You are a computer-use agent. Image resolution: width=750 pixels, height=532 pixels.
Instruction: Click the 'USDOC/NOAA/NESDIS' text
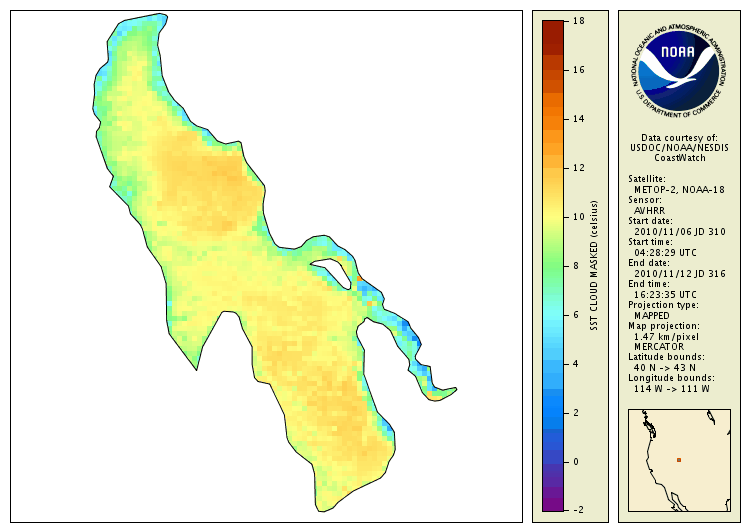tap(679, 148)
